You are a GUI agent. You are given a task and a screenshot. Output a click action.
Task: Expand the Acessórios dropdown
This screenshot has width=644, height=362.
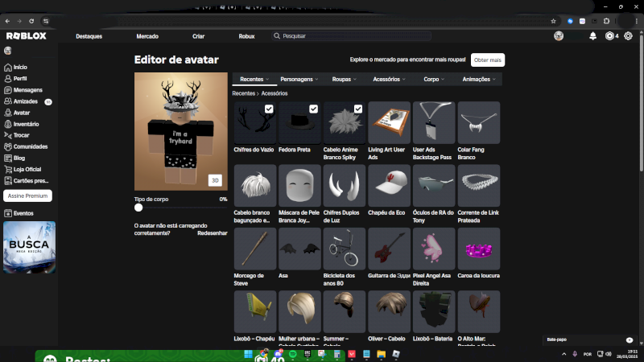click(x=389, y=79)
